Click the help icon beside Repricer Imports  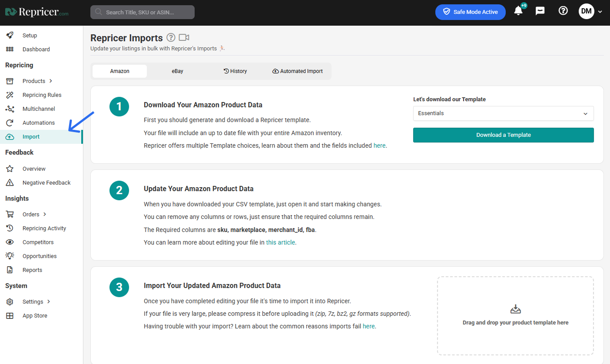tap(171, 37)
